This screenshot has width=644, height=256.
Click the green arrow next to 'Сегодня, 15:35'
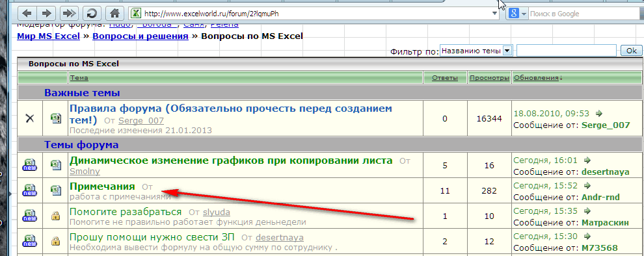(587, 211)
